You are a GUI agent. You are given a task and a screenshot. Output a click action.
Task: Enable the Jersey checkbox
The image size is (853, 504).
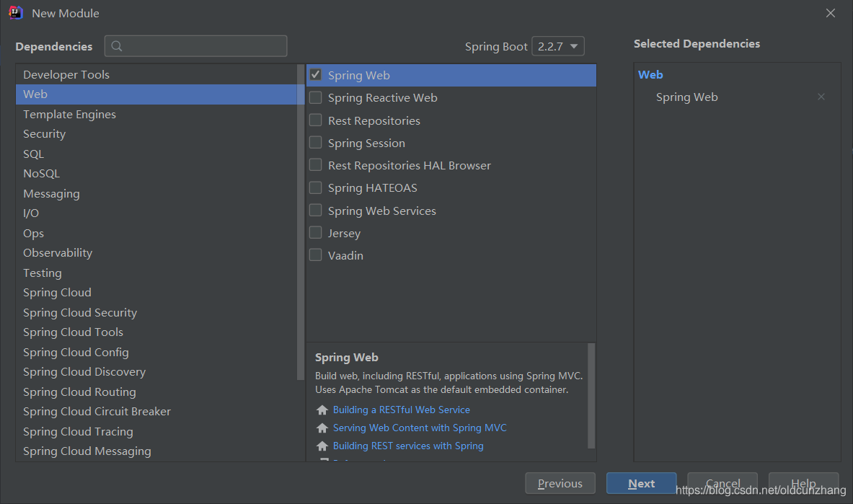pyautogui.click(x=316, y=233)
